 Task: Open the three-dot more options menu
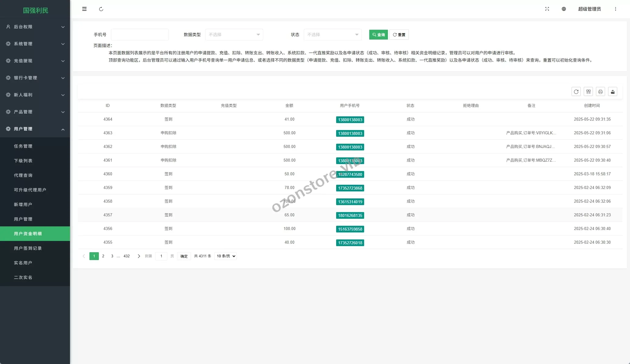(615, 9)
